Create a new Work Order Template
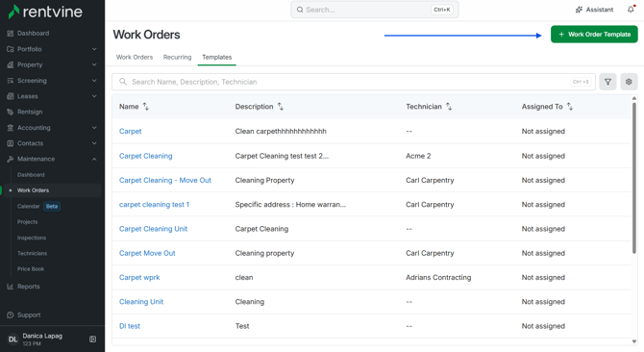644x352 pixels. [594, 34]
